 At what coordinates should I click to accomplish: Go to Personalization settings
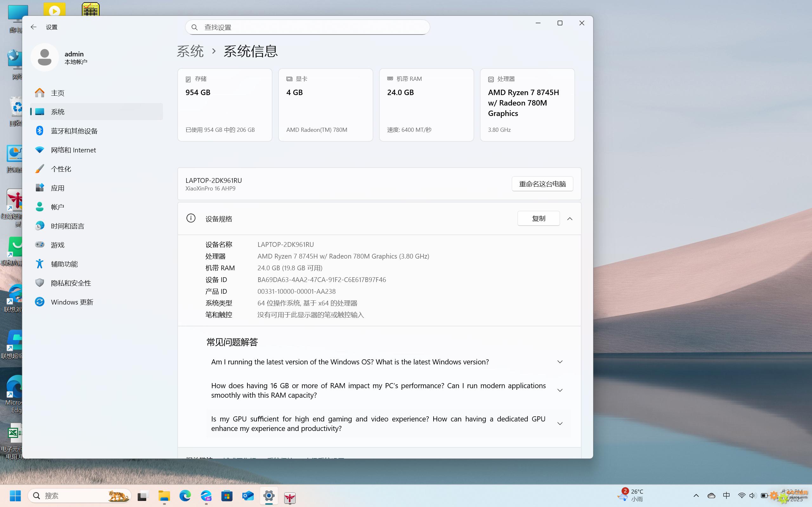tap(61, 169)
